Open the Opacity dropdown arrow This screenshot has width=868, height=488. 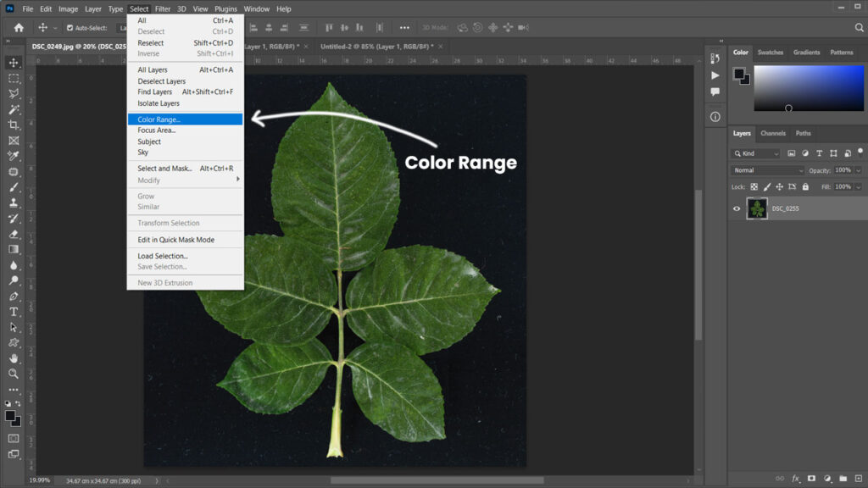click(x=858, y=170)
